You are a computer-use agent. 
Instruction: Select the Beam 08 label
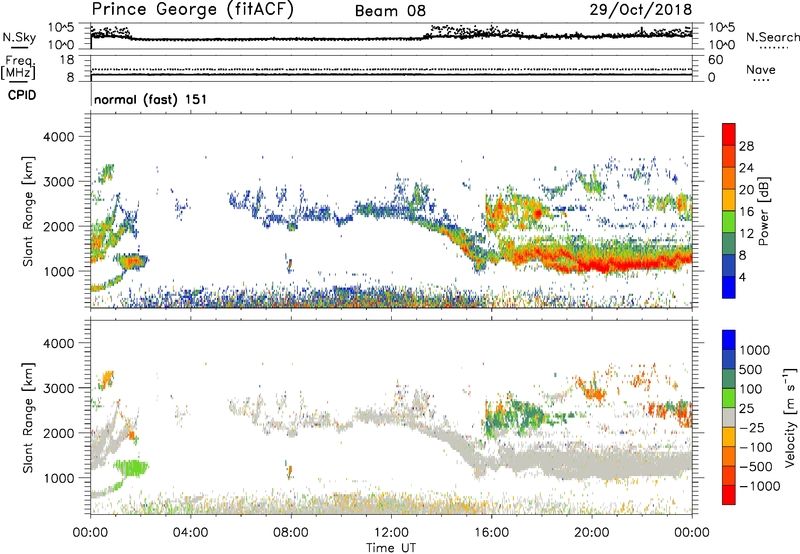click(390, 11)
